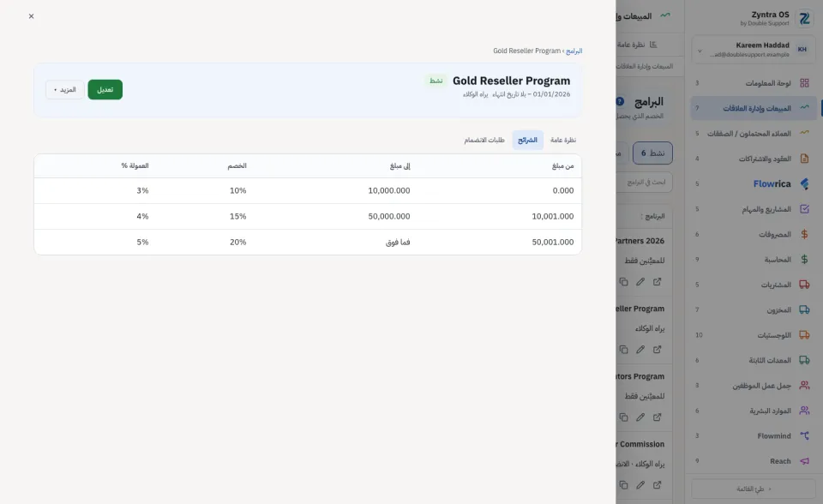Click the نشط status badge
This screenshot has height=504, width=823.
[436, 81]
